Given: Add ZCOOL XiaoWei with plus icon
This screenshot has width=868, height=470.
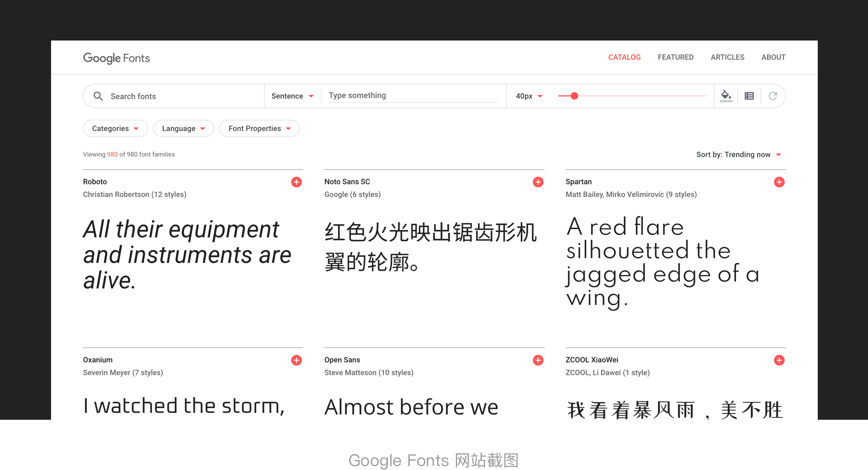Looking at the screenshot, I should tap(779, 360).
